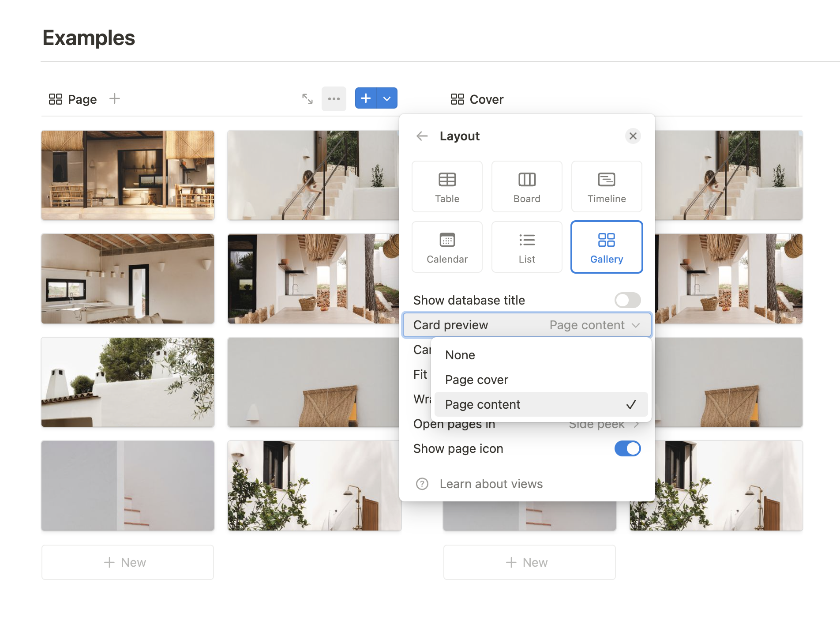Open the dropdown next to the New button
Screen dimensions: 840x625
click(x=387, y=98)
